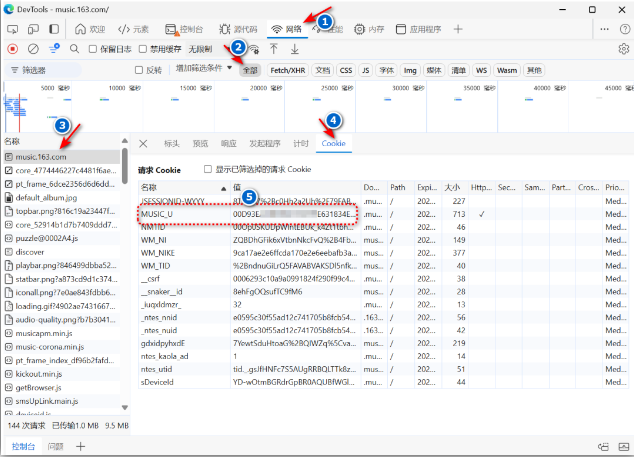Expand the 增加筛选条件 dropdown
The image size is (634, 457).
click(x=204, y=70)
